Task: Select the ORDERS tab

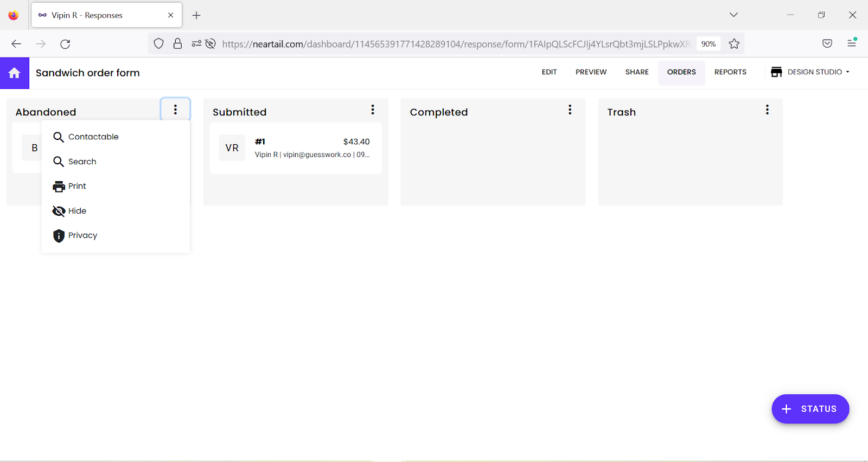Action: tap(681, 72)
